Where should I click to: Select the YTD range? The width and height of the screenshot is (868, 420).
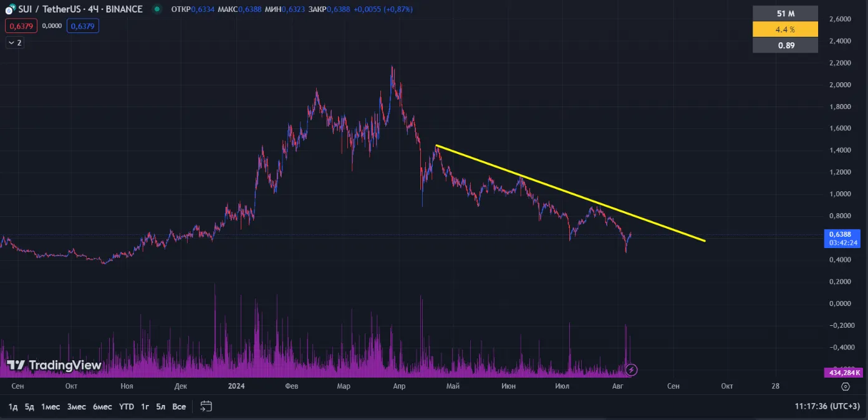[x=127, y=406]
